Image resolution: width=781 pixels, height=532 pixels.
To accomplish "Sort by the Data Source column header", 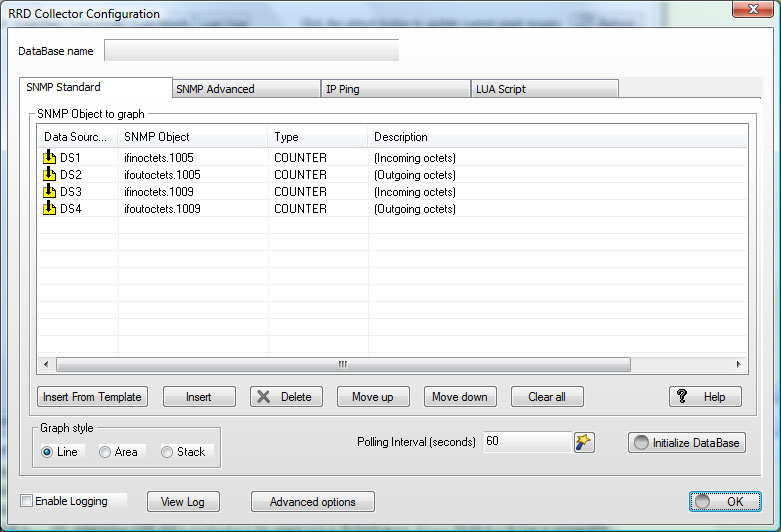I will click(x=77, y=136).
